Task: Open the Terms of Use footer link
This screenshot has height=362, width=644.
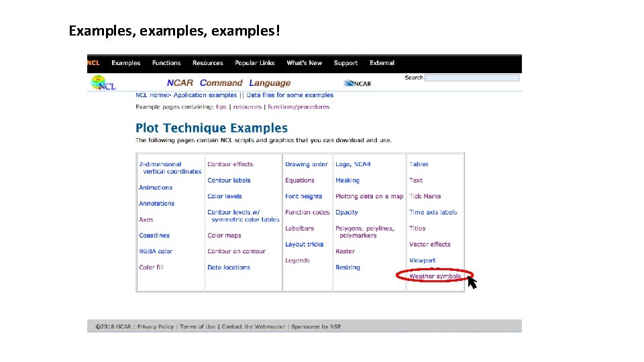Action: tap(197, 326)
